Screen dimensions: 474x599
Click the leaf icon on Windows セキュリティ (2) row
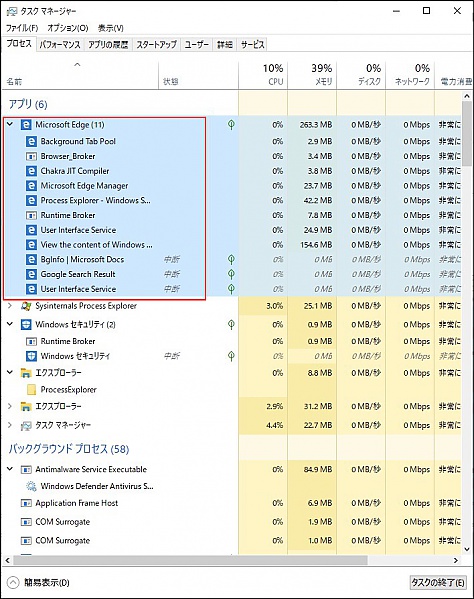tap(231, 324)
